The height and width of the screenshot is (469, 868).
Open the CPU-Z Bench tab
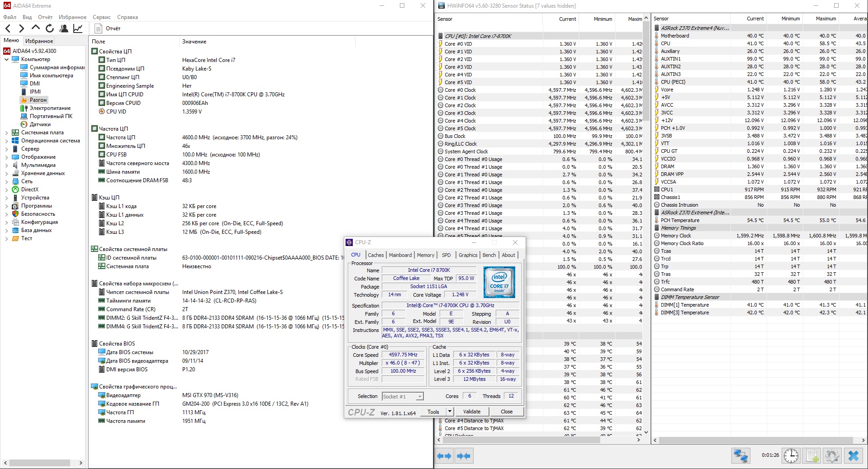click(489, 255)
